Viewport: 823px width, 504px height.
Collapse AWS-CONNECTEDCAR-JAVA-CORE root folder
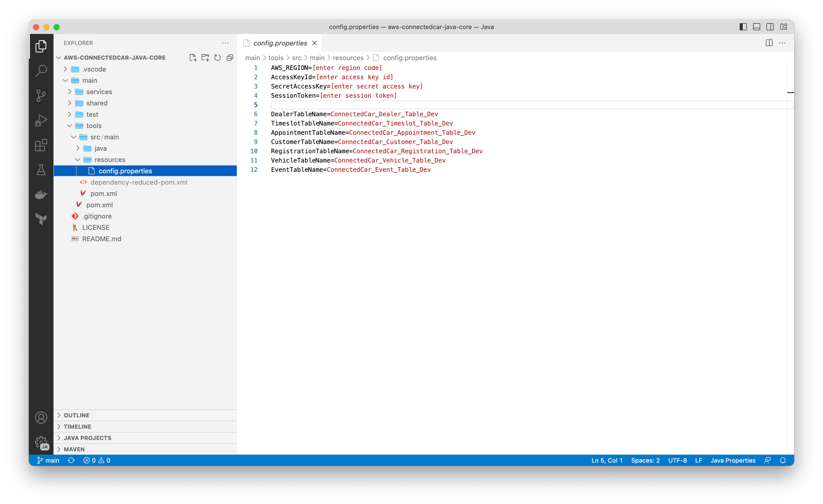pyautogui.click(x=145, y=58)
